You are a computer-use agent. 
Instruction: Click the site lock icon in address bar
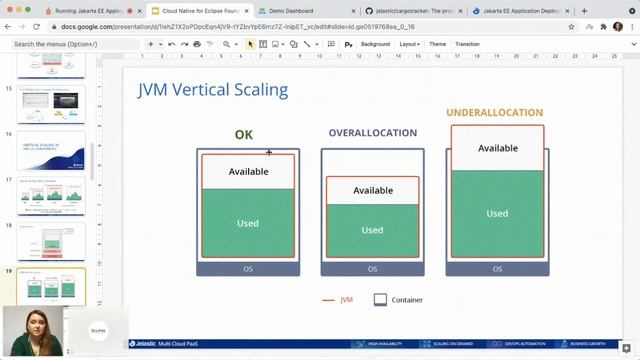[x=54, y=27]
